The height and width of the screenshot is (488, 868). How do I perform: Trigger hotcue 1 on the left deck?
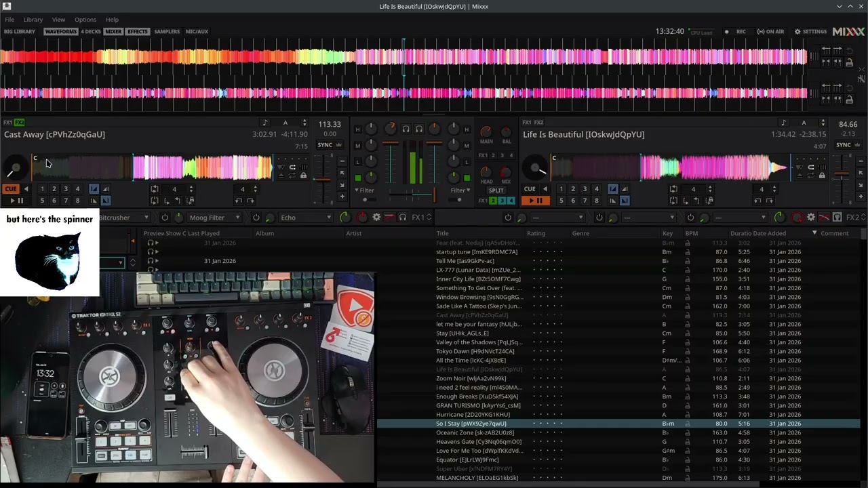click(42, 188)
